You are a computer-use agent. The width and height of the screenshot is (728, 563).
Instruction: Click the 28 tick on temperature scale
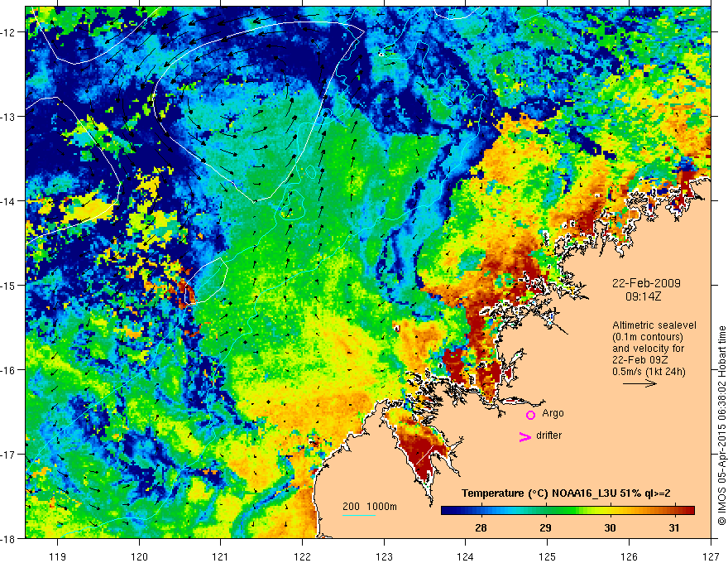point(481,527)
